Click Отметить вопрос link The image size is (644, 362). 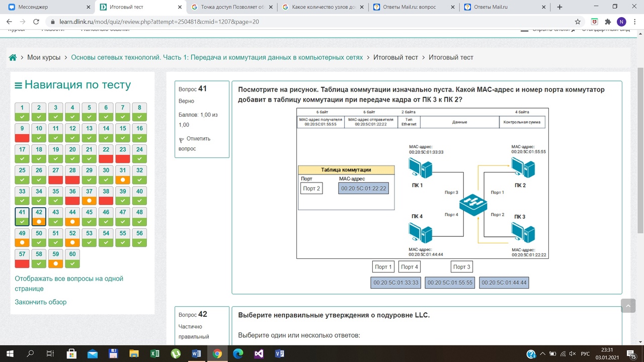pyautogui.click(x=194, y=144)
